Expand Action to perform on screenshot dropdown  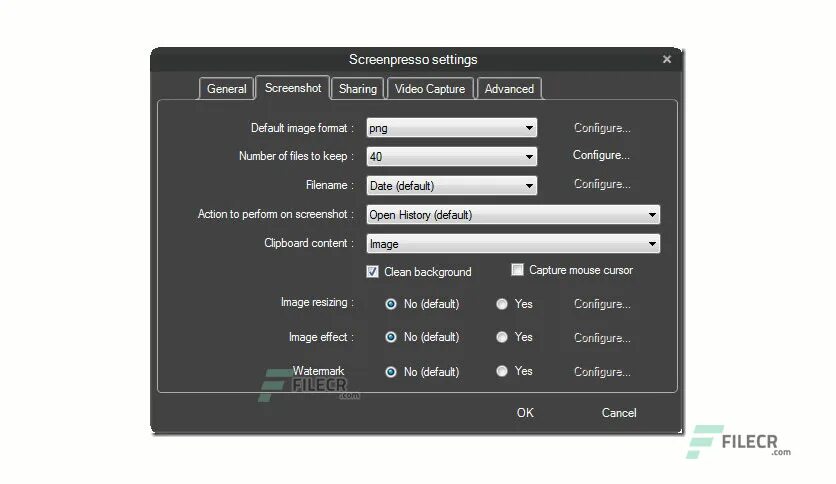(x=513, y=215)
